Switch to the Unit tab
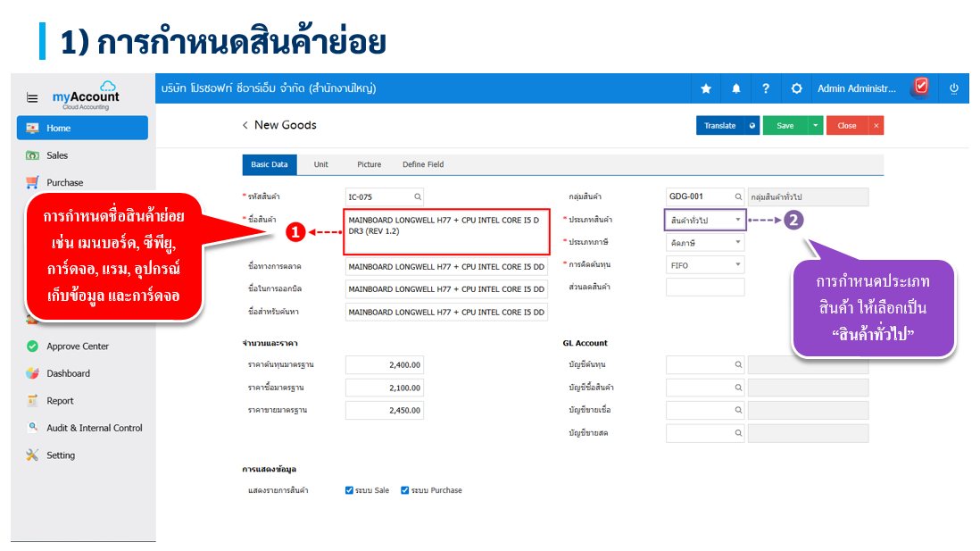 pyautogui.click(x=320, y=164)
